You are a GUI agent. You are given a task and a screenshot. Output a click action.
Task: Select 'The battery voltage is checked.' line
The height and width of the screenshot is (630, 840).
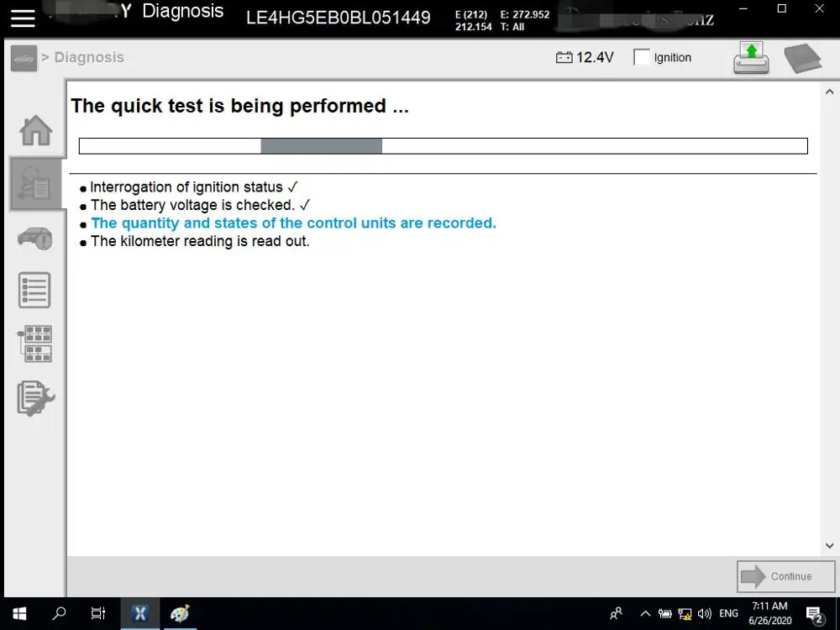coord(195,205)
